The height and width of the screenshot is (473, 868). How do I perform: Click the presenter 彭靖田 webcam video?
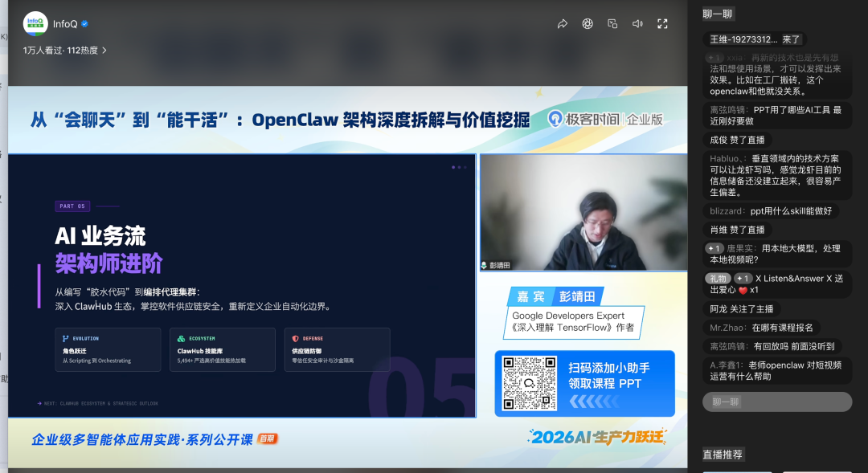(x=583, y=213)
